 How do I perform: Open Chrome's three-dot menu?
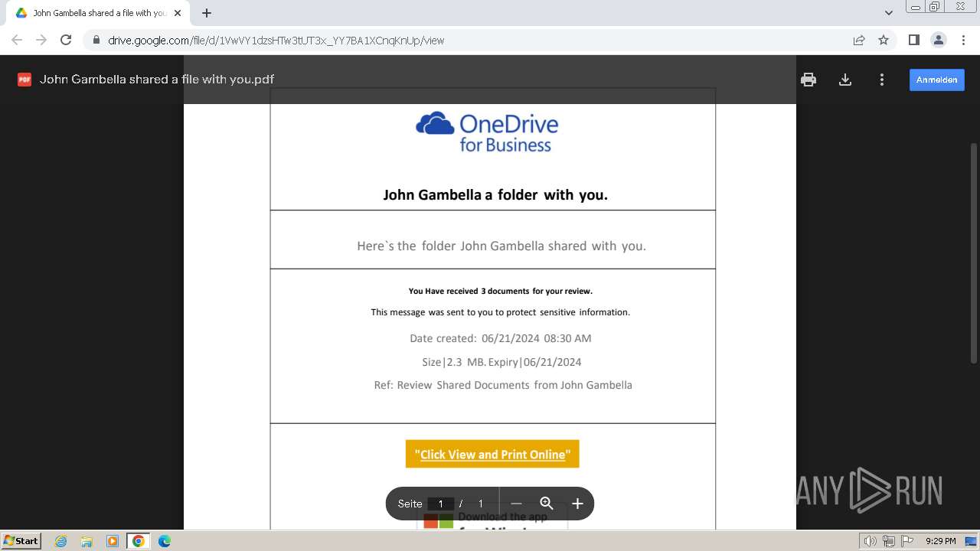[963, 41]
